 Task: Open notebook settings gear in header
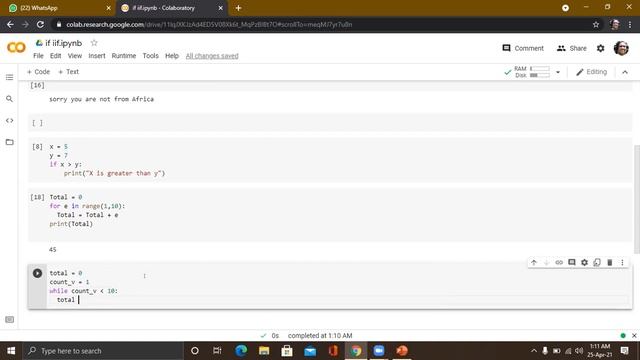coord(600,48)
